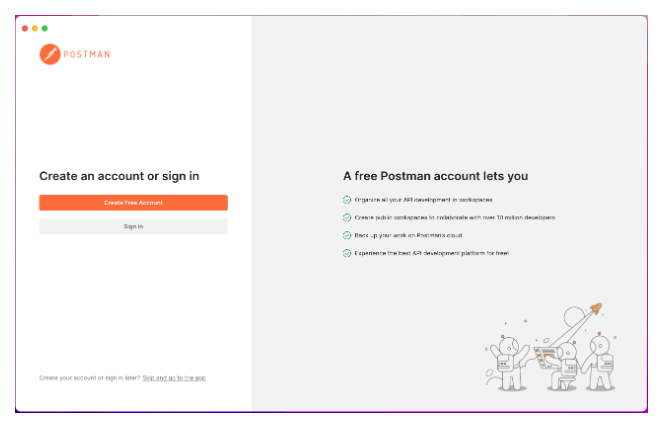Click the moon circle in the illustration
This screenshot has height=434, width=664.
click(575, 318)
